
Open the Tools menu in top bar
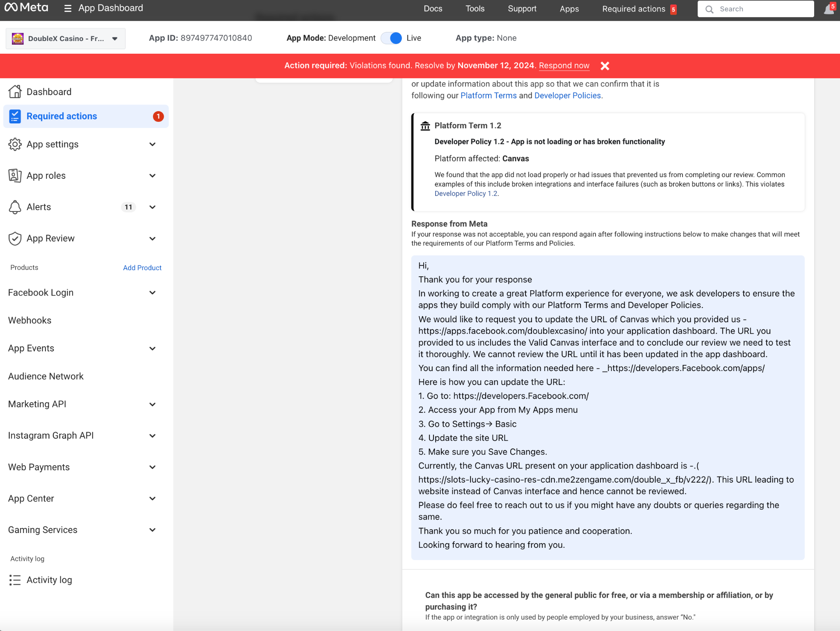[x=475, y=9]
